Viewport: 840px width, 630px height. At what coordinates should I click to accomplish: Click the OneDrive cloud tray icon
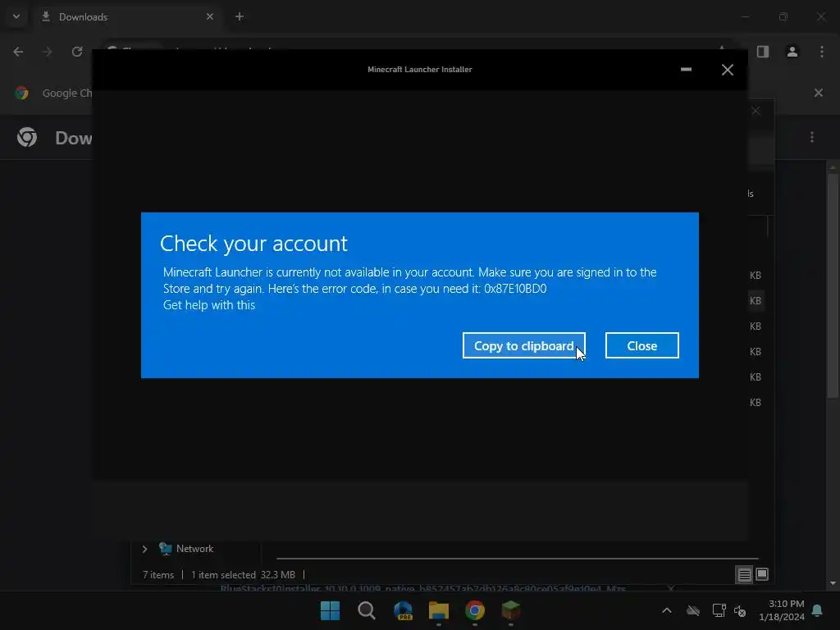pyautogui.click(x=692, y=610)
